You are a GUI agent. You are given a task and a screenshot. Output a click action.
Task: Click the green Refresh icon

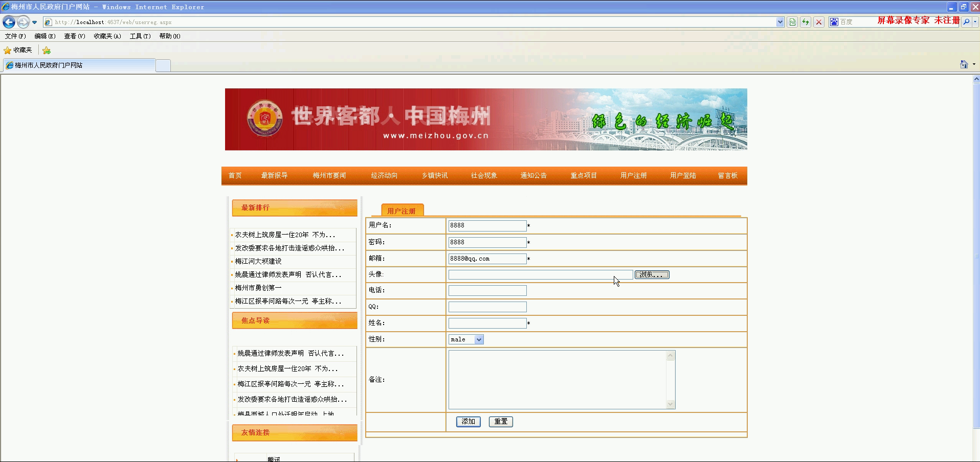(806, 22)
